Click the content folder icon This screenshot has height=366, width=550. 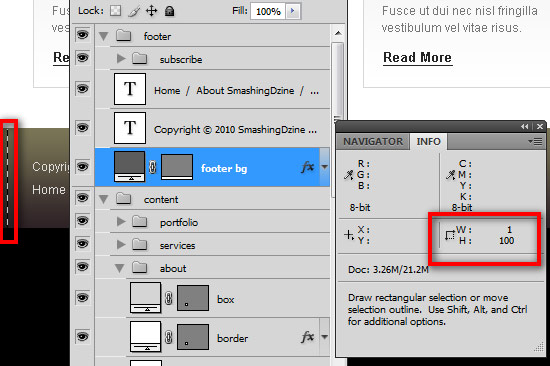[123, 199]
